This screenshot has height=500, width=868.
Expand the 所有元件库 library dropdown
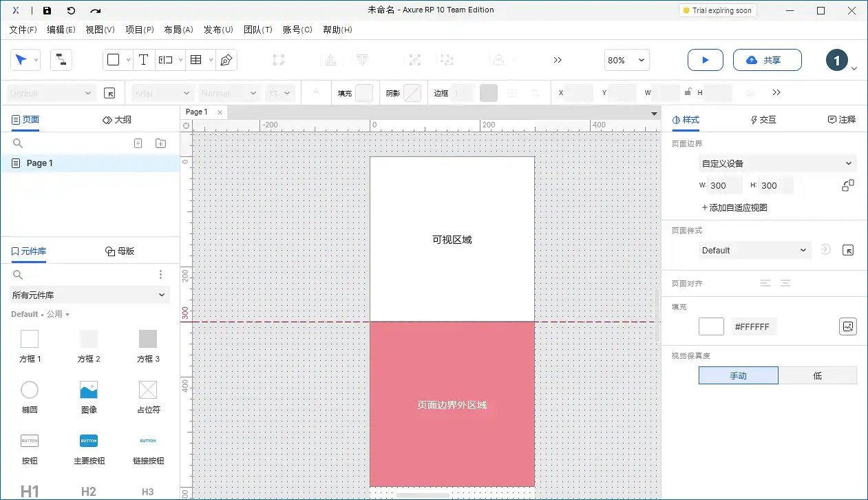click(x=89, y=295)
